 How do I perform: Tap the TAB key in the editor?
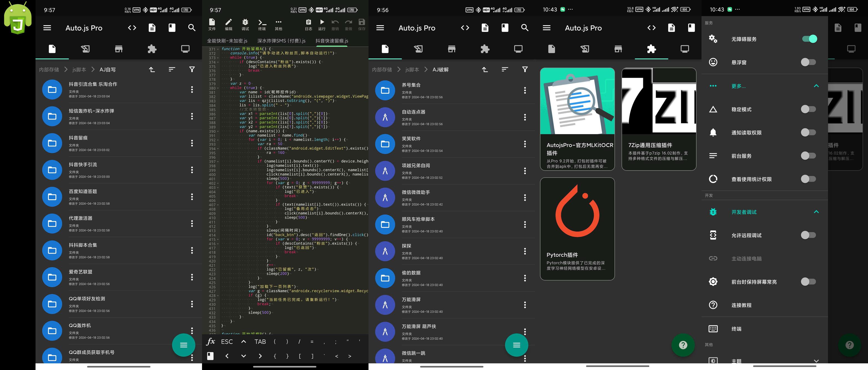coord(260,342)
